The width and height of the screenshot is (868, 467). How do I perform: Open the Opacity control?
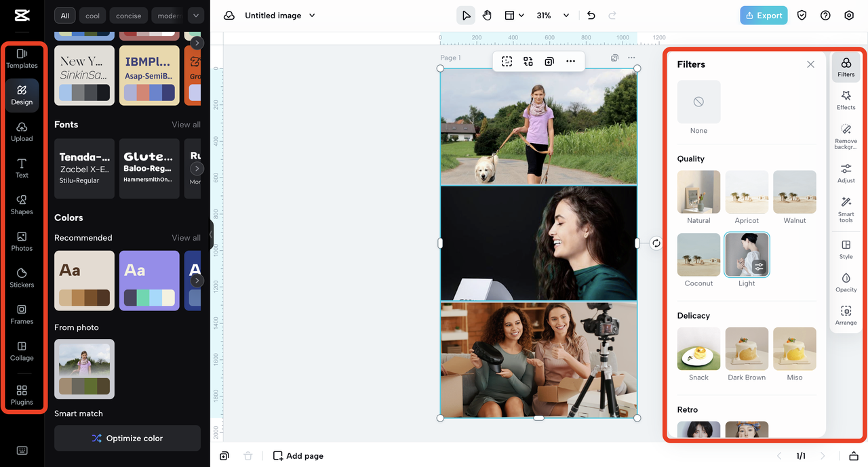(846, 283)
